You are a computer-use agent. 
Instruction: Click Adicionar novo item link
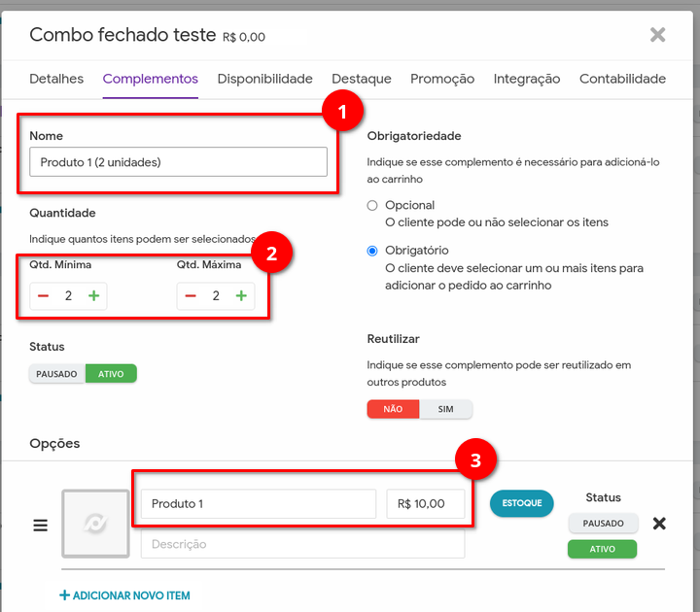[x=124, y=595]
